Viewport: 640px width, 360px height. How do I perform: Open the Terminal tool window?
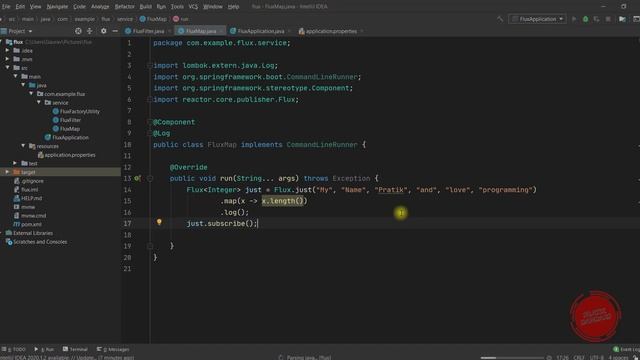tap(76, 349)
